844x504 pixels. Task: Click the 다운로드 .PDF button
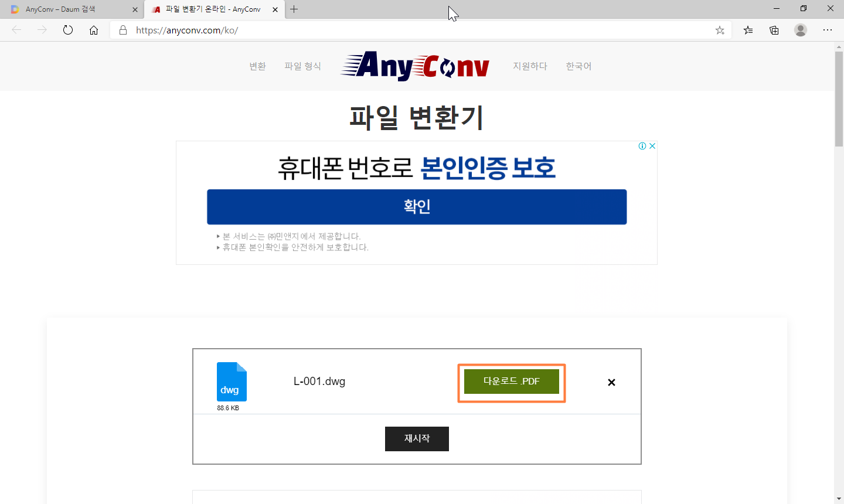click(512, 382)
